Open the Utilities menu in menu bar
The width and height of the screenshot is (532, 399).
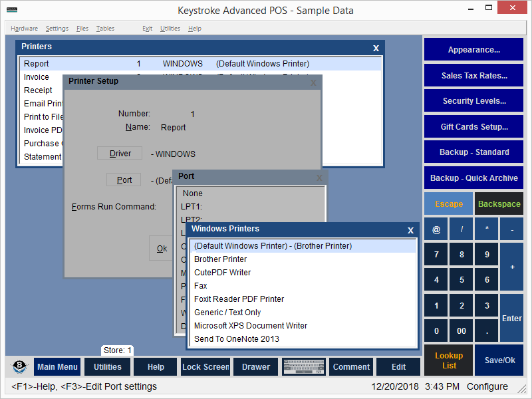tap(170, 29)
